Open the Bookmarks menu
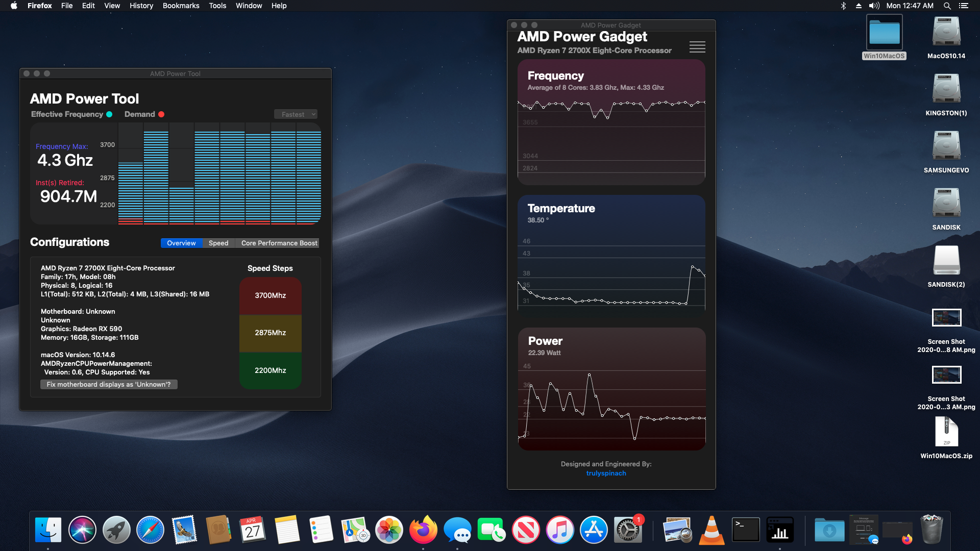980x551 pixels. (x=181, y=6)
